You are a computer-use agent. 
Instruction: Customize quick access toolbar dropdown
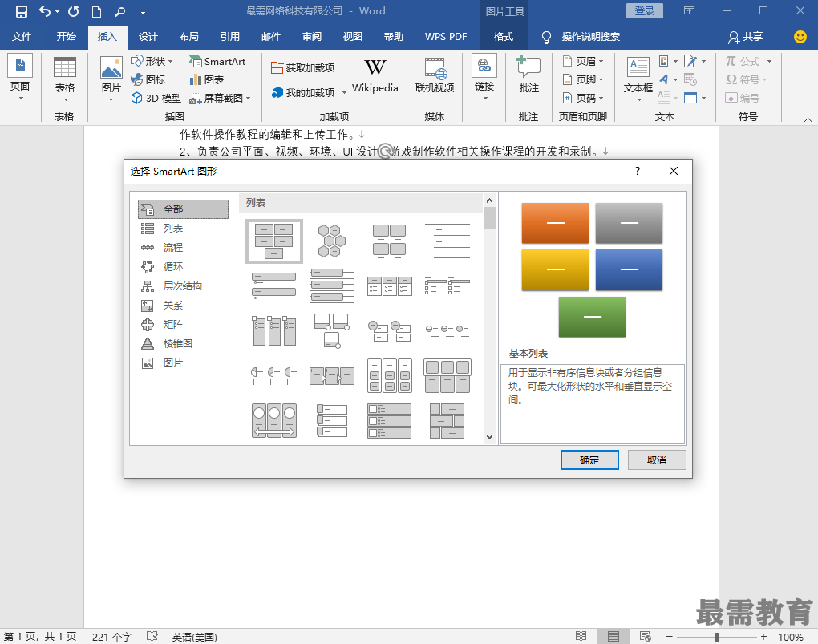(143, 11)
